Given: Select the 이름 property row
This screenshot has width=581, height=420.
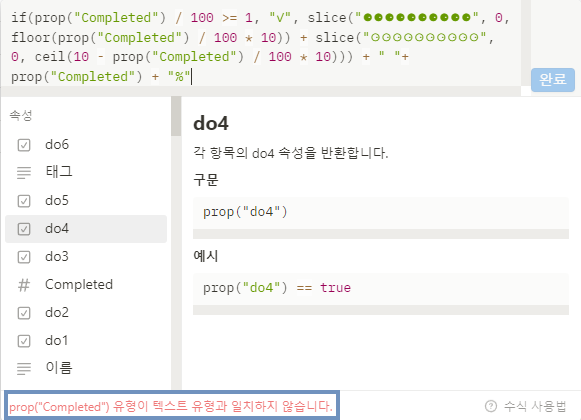Looking at the screenshot, I should click(x=86, y=368).
